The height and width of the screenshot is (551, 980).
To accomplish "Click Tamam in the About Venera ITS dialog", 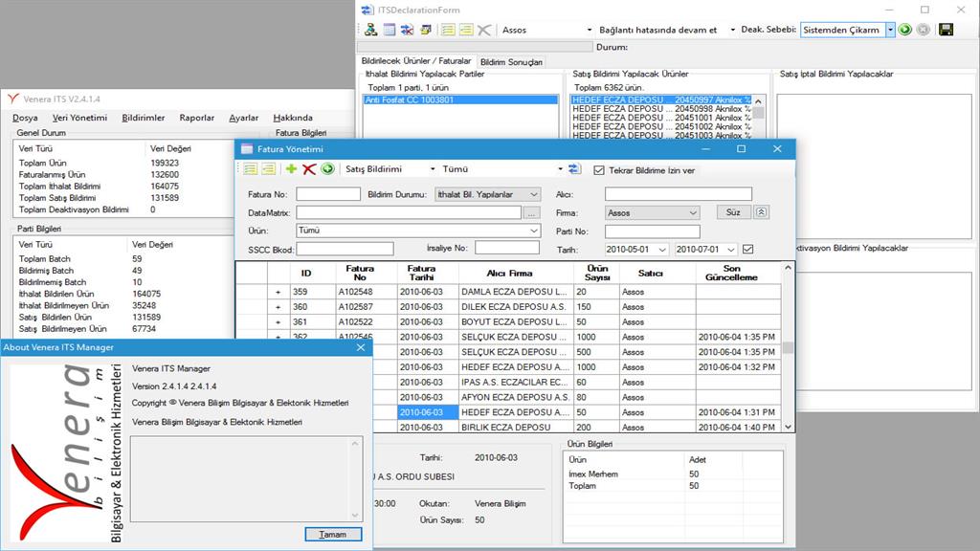I will [332, 535].
